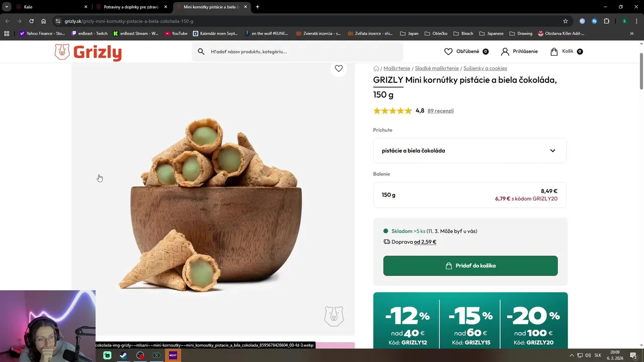Click the home breadcrumb icon
The height and width of the screenshot is (362, 644).
click(376, 68)
